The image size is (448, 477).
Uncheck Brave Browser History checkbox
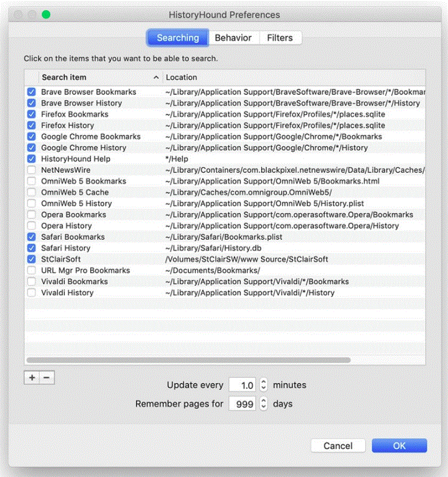[31, 103]
